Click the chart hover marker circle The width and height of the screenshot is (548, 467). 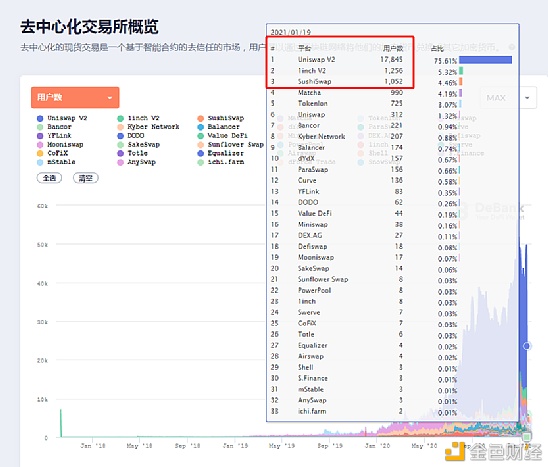[527, 346]
